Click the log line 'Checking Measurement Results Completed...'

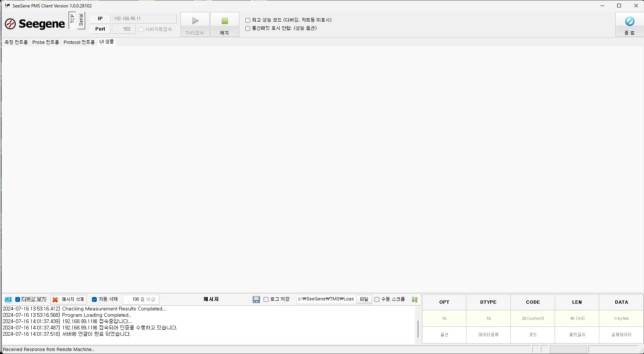coord(85,309)
